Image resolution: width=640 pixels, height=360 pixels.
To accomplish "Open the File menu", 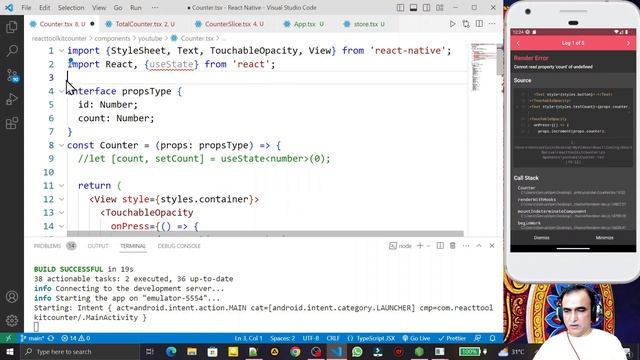I will point(26,8).
